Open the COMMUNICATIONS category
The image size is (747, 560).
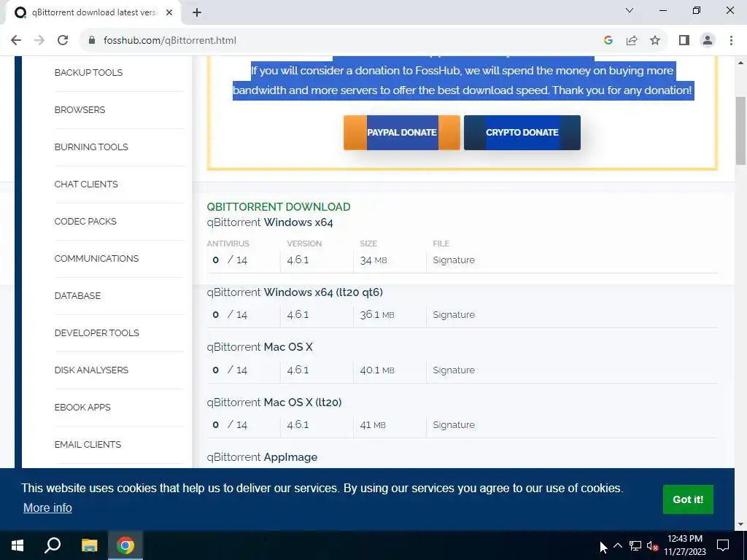point(96,258)
